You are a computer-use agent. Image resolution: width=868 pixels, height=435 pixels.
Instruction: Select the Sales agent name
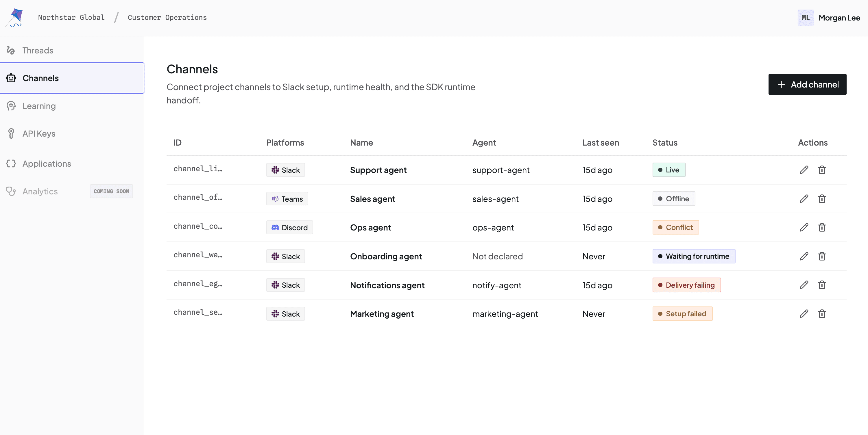pos(372,199)
